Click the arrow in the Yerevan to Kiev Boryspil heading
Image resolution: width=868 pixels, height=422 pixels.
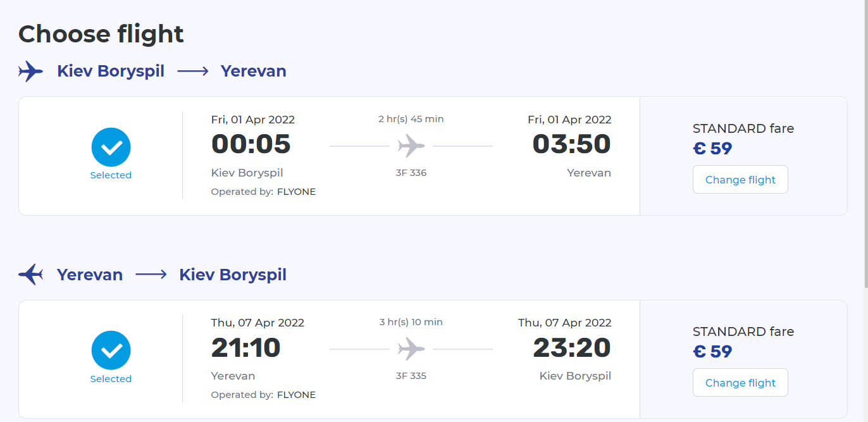pos(151,275)
